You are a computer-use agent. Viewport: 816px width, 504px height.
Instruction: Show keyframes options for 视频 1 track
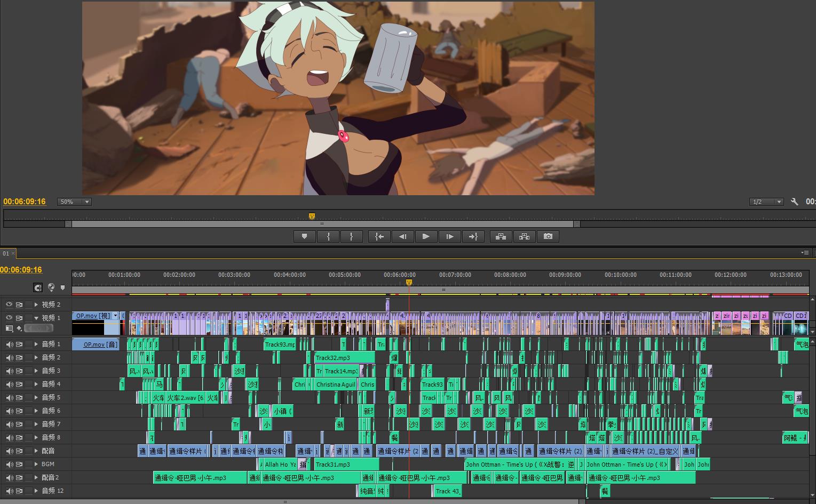click(x=19, y=328)
